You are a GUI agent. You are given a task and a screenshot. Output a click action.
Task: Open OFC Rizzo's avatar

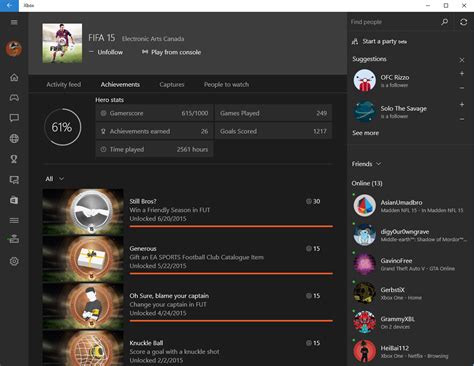365,80
